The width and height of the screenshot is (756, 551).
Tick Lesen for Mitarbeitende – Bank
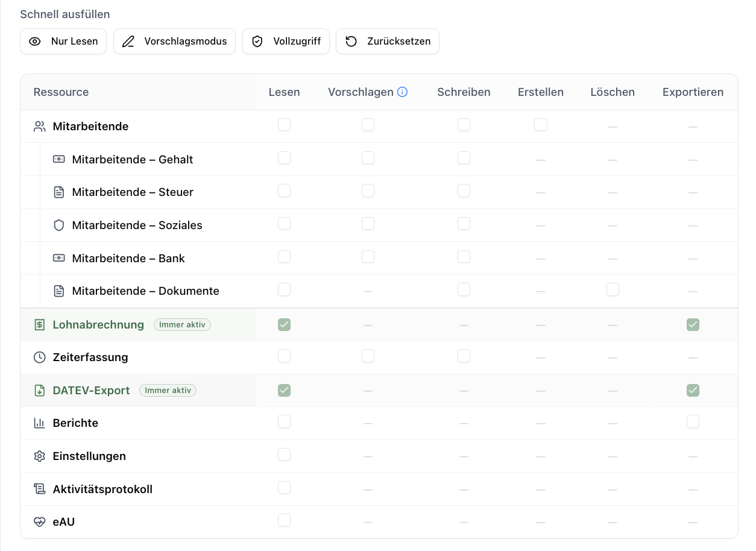[x=284, y=257]
